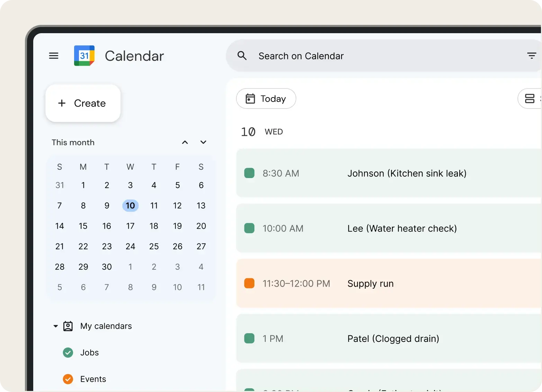Toggle the Jobs calendar checkbox
542x392 pixels.
pyautogui.click(x=68, y=353)
